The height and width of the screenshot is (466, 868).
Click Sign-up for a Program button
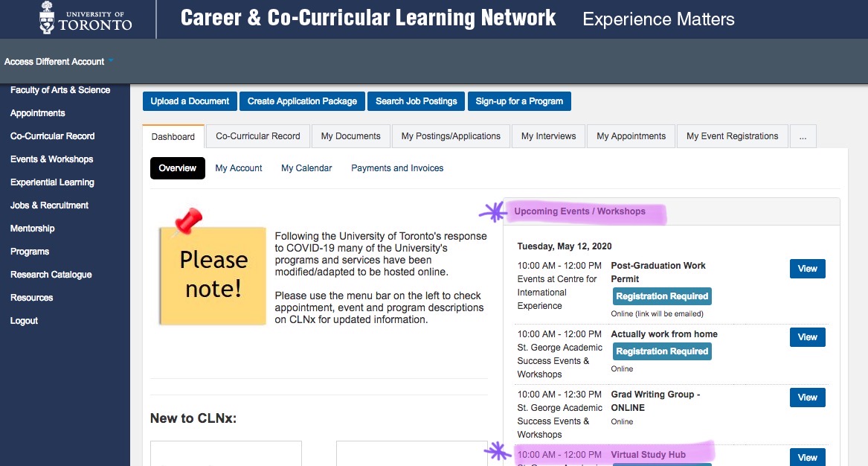click(x=519, y=101)
